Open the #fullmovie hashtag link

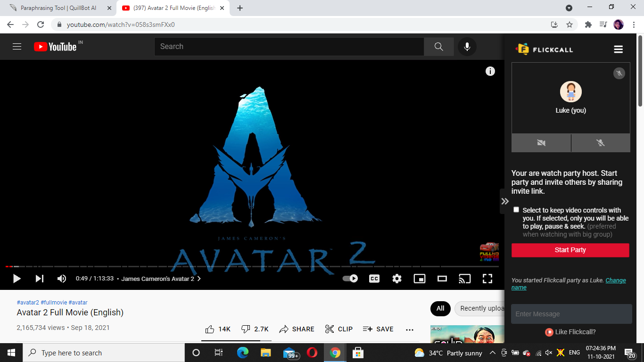coord(54,303)
